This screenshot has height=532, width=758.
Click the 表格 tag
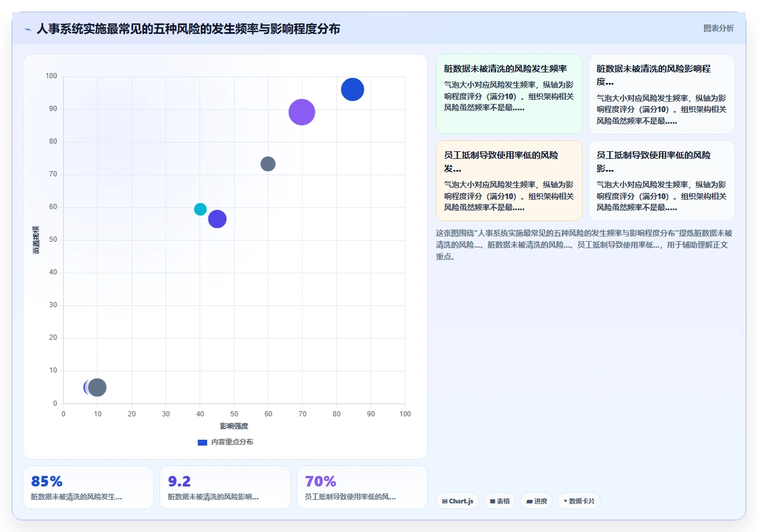(500, 501)
